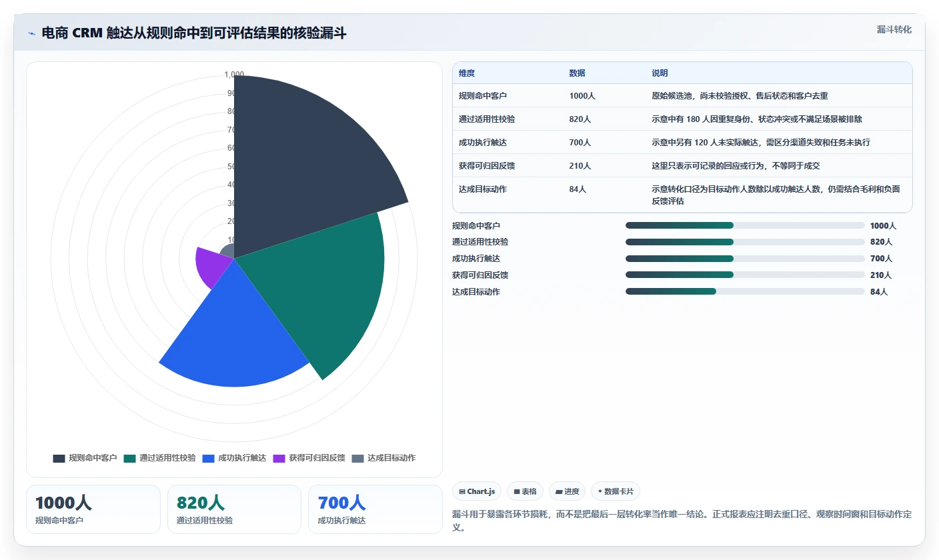
Task: Toggle the 规则命中客户 legend item
Action: click(x=85, y=458)
